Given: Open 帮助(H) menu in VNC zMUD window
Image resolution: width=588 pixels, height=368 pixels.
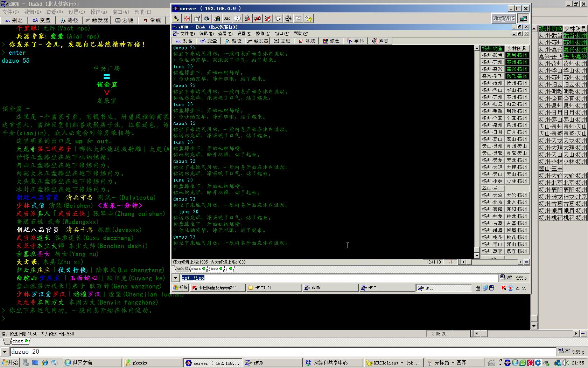Looking at the screenshot, I should [301, 34].
